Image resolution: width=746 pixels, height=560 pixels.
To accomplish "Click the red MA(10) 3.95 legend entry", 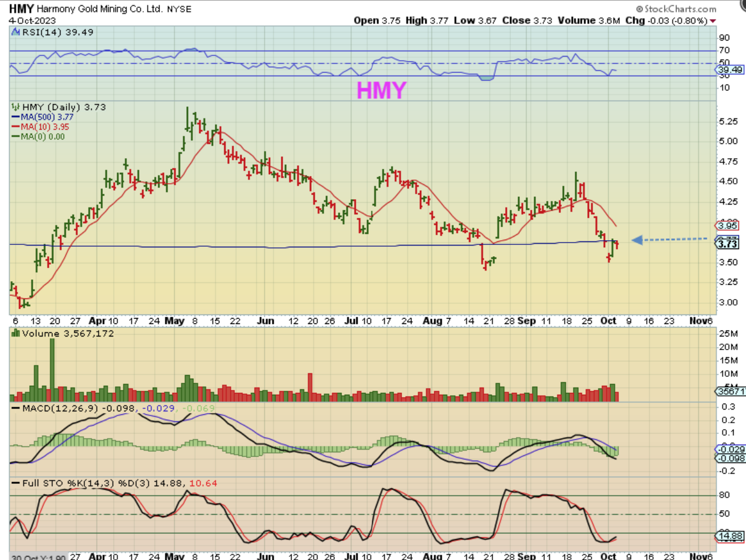I will [x=43, y=127].
